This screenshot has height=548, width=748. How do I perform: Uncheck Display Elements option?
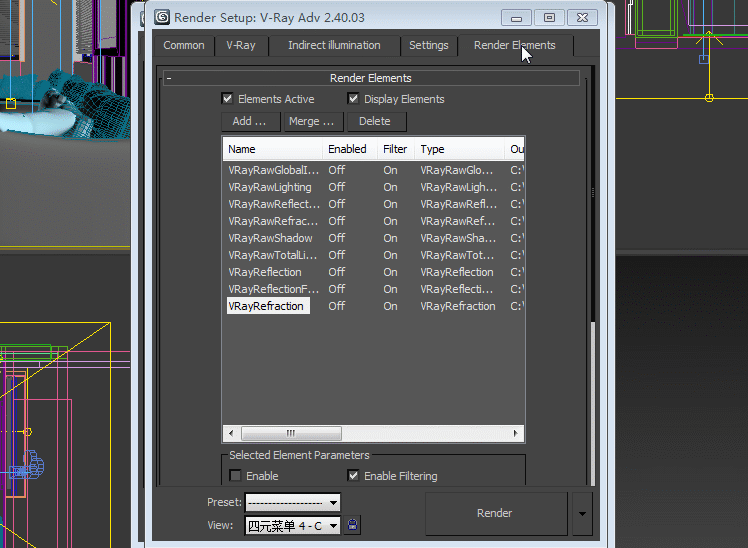(x=353, y=99)
